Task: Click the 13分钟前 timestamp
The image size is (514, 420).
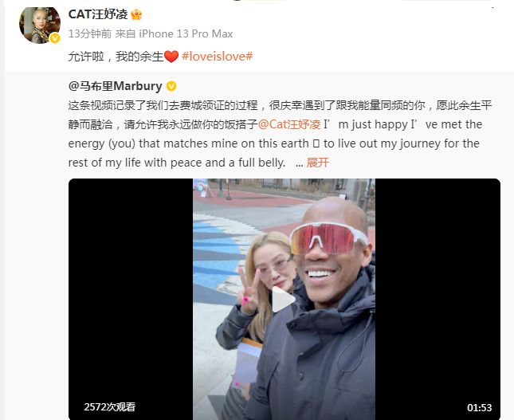Action: [x=90, y=33]
